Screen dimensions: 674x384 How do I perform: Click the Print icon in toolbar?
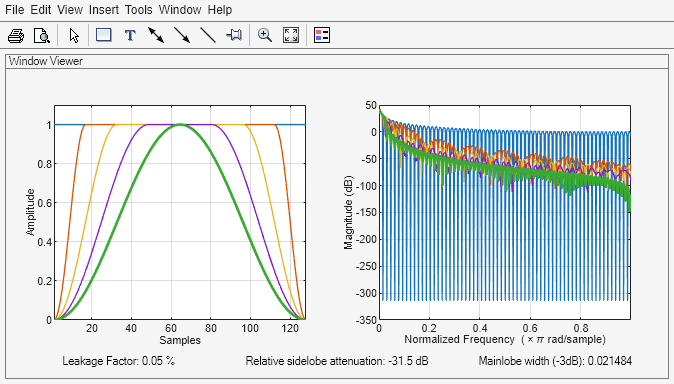(16, 35)
